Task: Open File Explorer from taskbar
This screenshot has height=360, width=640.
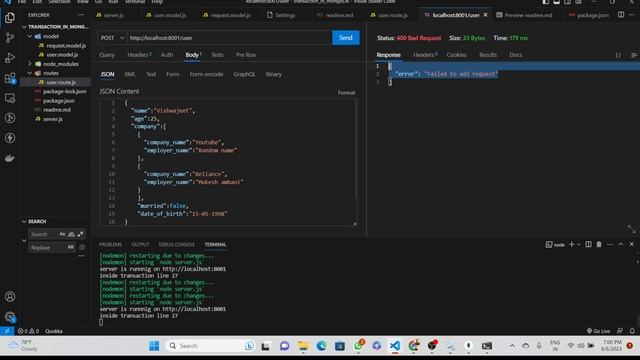Action: coord(303,346)
